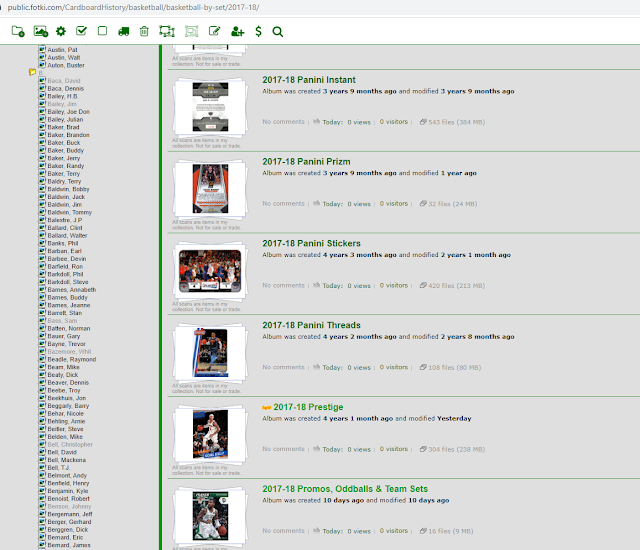Click album icon beside 'Benjamin, Kyle'

tap(42, 491)
